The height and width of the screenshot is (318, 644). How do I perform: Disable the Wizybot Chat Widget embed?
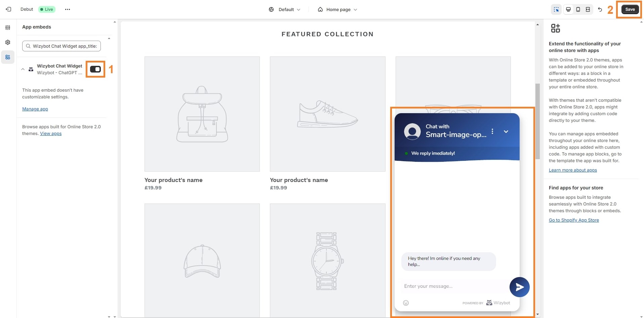click(95, 69)
